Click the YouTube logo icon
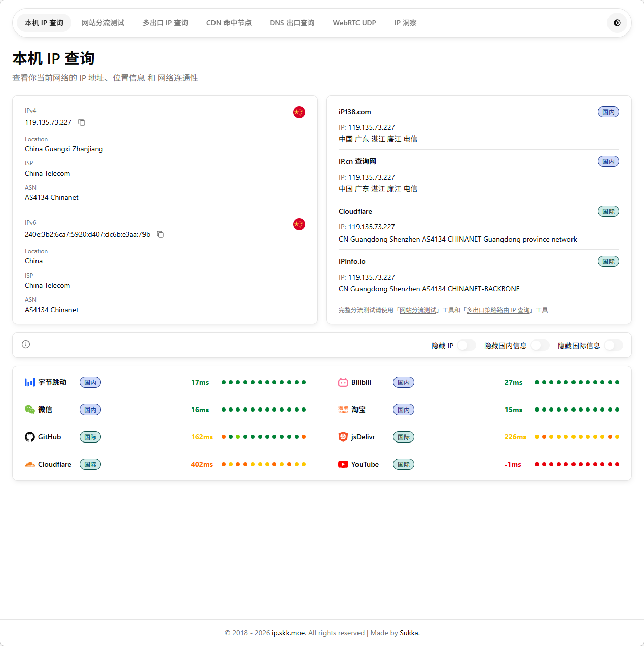Image resolution: width=644 pixels, height=646 pixels. [x=343, y=464]
